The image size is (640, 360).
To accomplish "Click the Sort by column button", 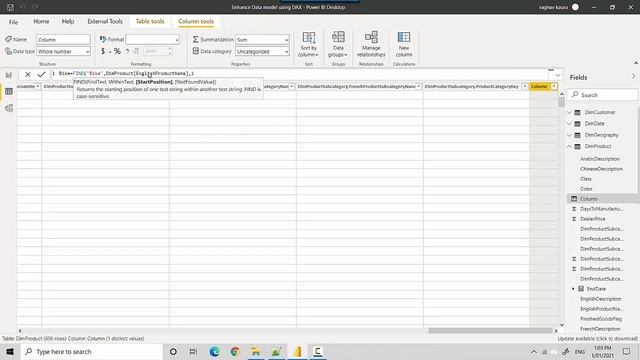I will 308,44.
